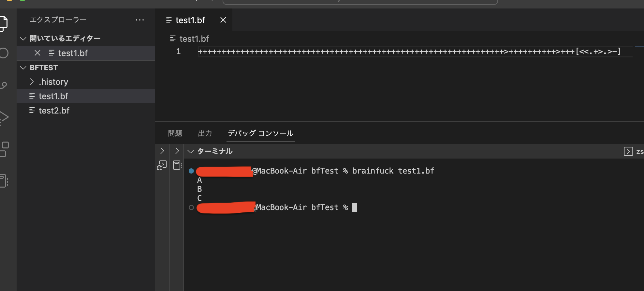Screen dimensions: 644x291
Task: Click the debug icon in panel sidebar
Action: 162,165
